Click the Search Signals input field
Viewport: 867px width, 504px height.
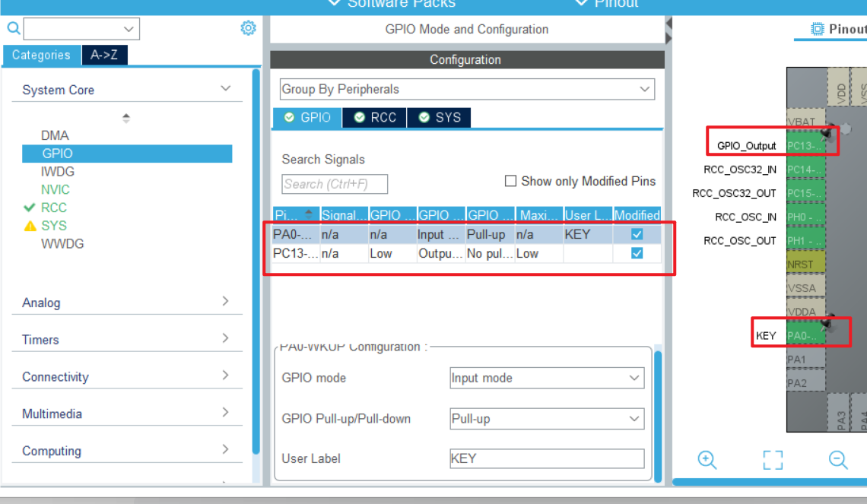(x=335, y=184)
